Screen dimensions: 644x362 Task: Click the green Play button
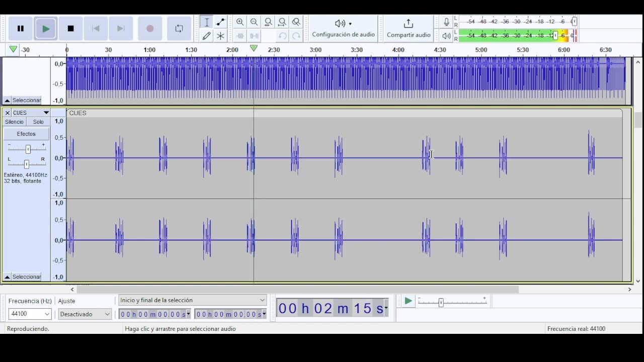pos(46,29)
